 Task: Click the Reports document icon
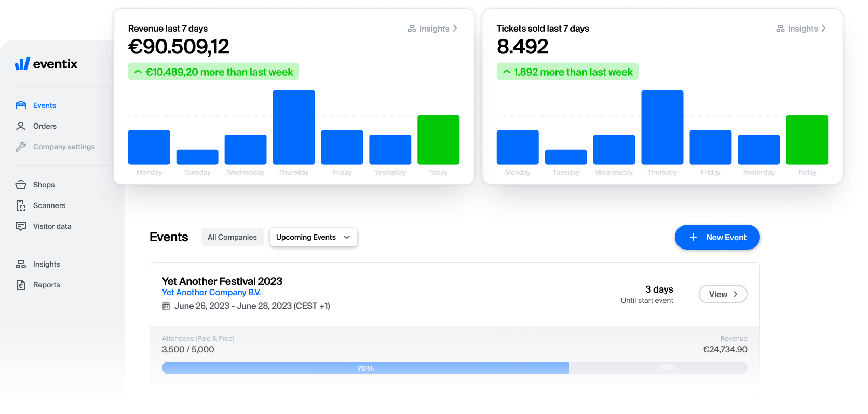tap(21, 285)
